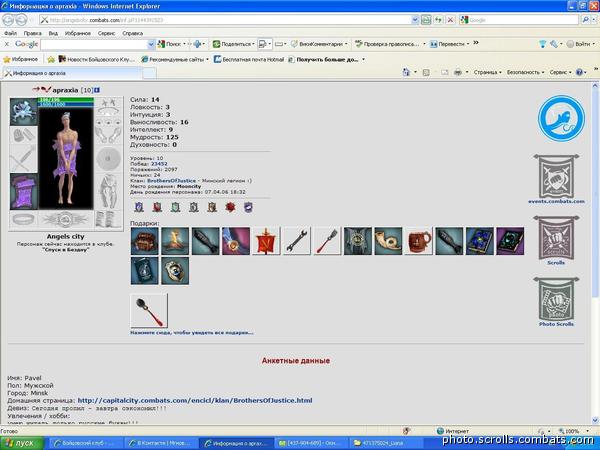The width and height of the screenshot is (600, 450).
Task: Click the blue dolphin circle logo
Action: pyautogui.click(x=561, y=119)
